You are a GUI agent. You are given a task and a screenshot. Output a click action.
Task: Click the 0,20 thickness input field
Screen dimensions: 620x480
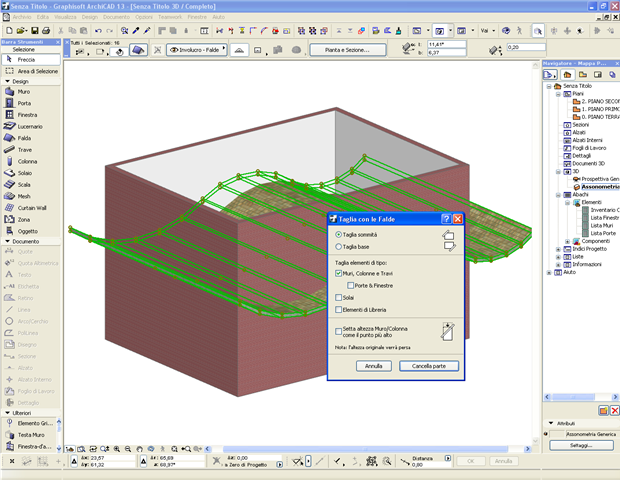[x=526, y=47]
